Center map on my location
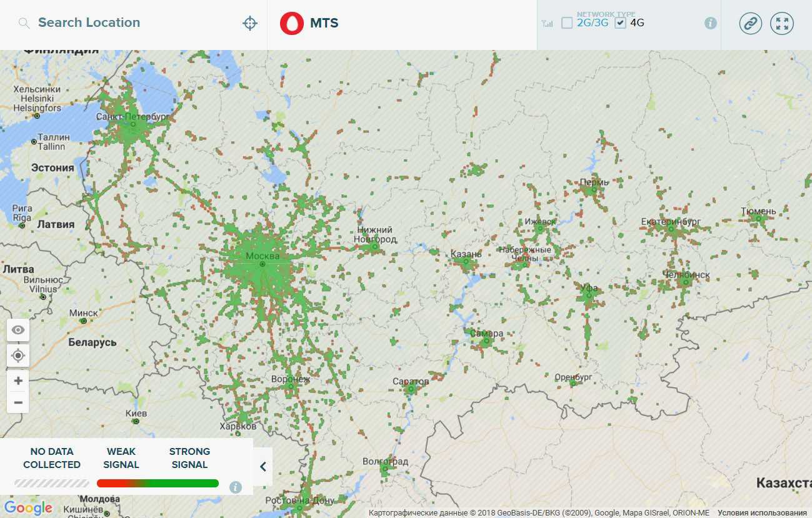The image size is (812, 518). 18,356
